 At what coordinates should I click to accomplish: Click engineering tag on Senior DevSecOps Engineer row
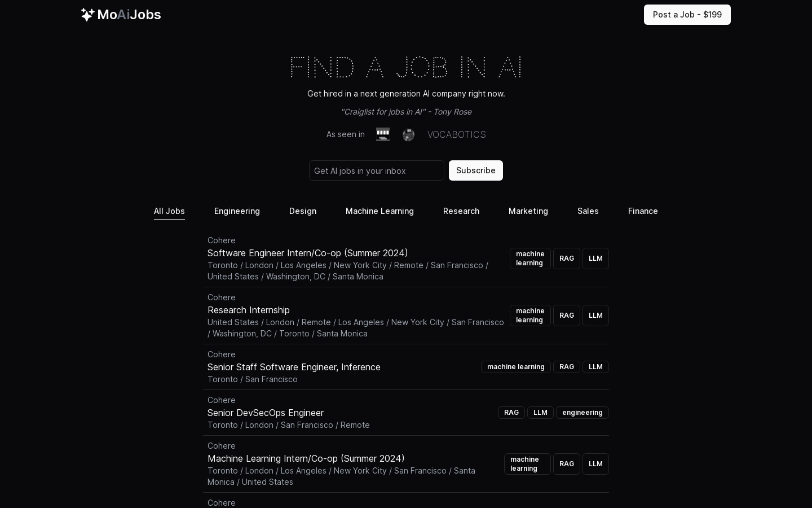582,413
